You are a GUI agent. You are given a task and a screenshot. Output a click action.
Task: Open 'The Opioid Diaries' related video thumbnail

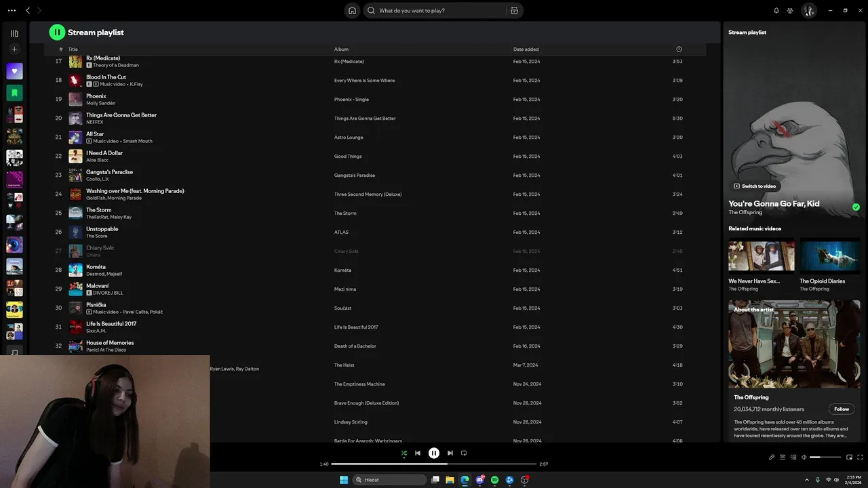point(829,256)
